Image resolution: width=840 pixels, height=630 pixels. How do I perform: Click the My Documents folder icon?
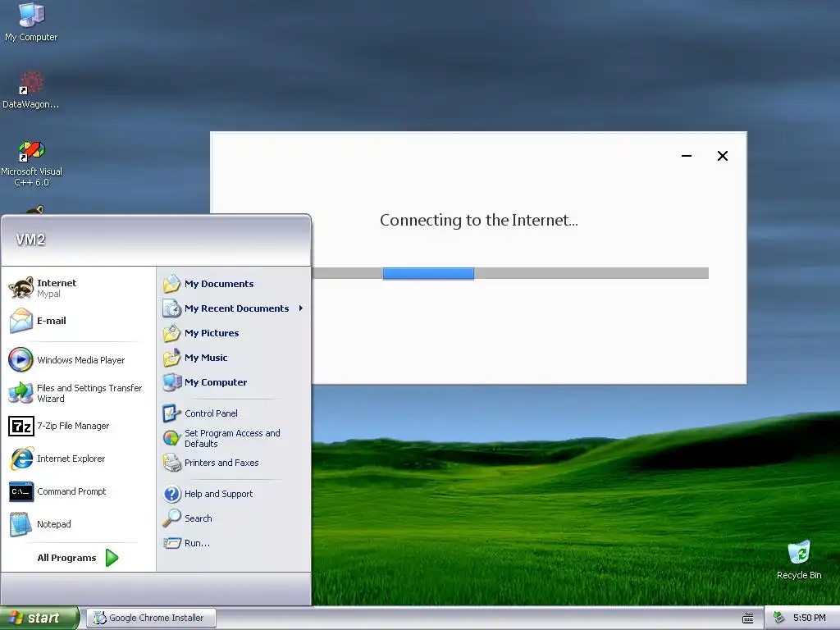(x=172, y=283)
